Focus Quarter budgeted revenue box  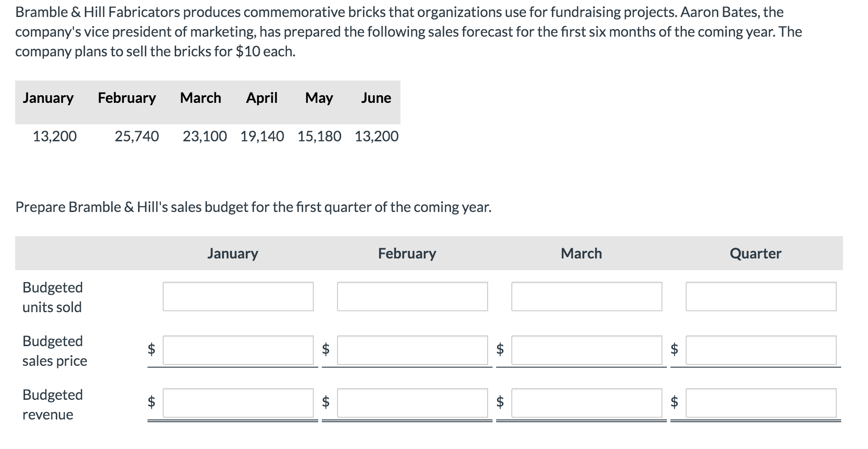pos(761,403)
